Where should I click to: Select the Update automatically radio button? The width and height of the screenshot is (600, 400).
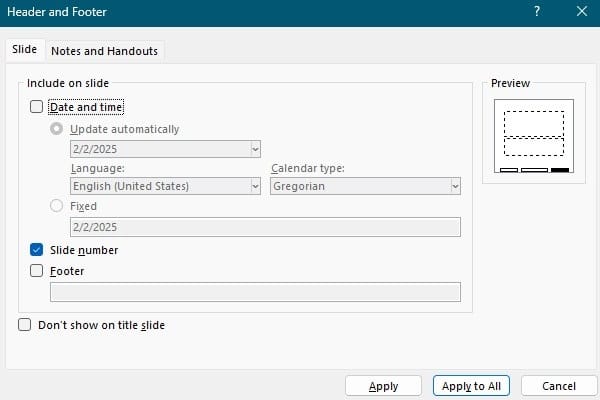pos(57,129)
